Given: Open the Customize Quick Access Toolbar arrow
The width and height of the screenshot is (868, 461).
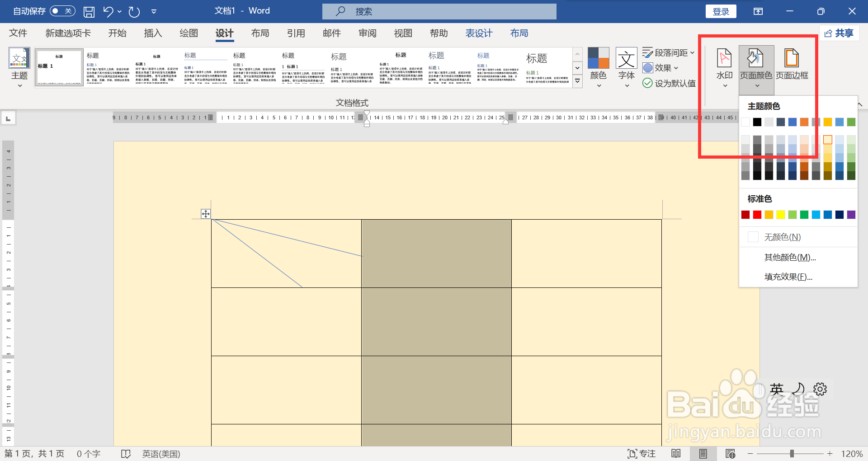Looking at the screenshot, I should click(x=154, y=12).
